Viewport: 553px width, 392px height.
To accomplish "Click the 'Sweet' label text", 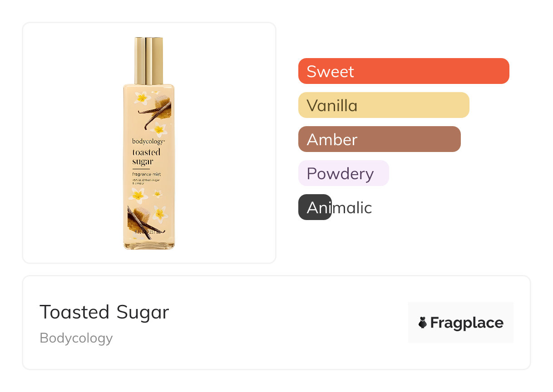I will coord(330,71).
